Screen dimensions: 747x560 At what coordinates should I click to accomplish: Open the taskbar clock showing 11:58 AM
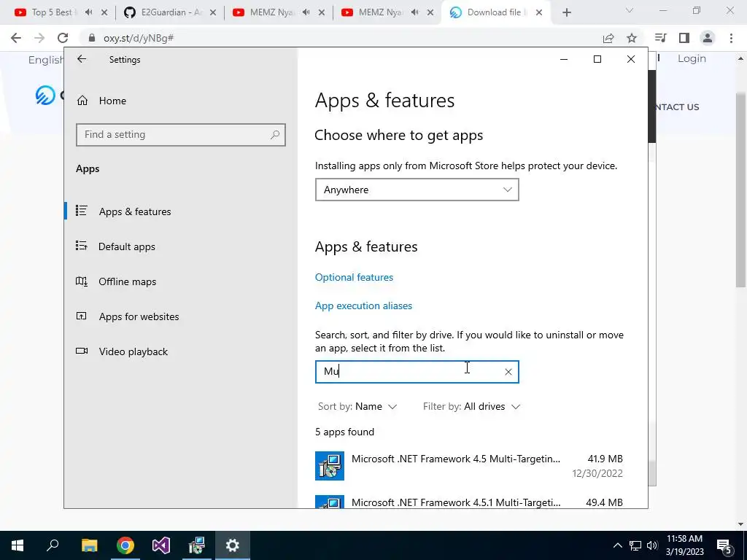pos(684,545)
